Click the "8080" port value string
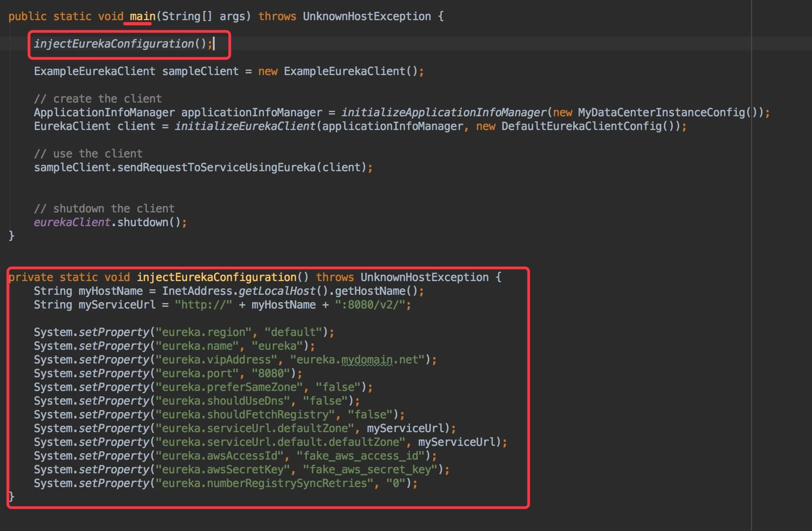This screenshot has width=812, height=531. (x=271, y=374)
